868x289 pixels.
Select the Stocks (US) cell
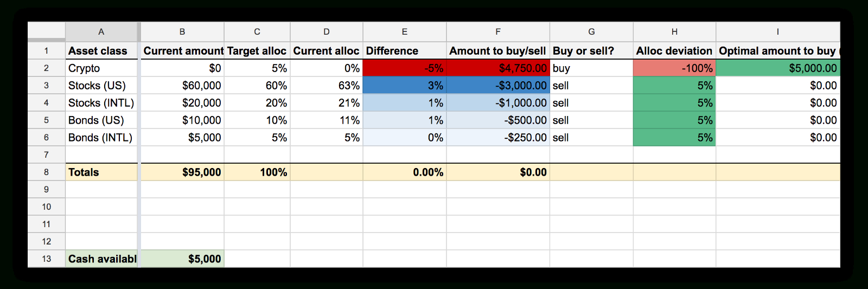click(101, 86)
